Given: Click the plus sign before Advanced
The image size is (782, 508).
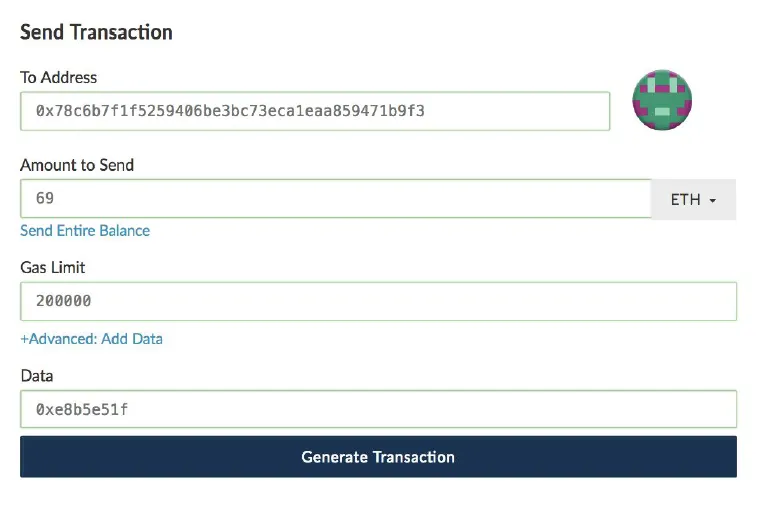Looking at the screenshot, I should click(24, 339).
